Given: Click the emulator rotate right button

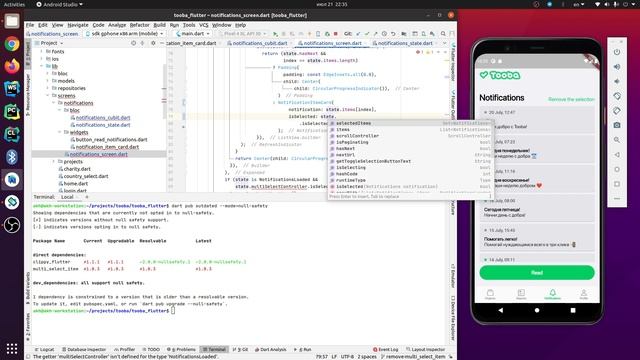Looking at the screenshot, I should pos(617,111).
